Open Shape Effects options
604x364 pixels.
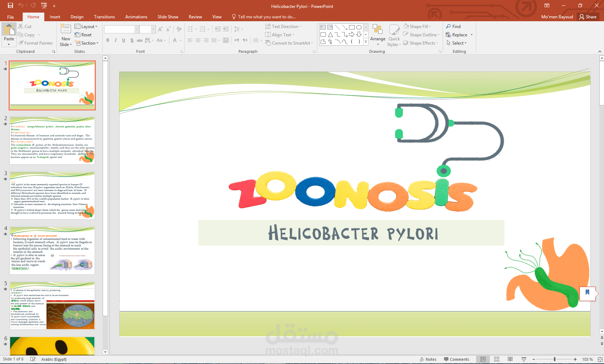(x=421, y=43)
